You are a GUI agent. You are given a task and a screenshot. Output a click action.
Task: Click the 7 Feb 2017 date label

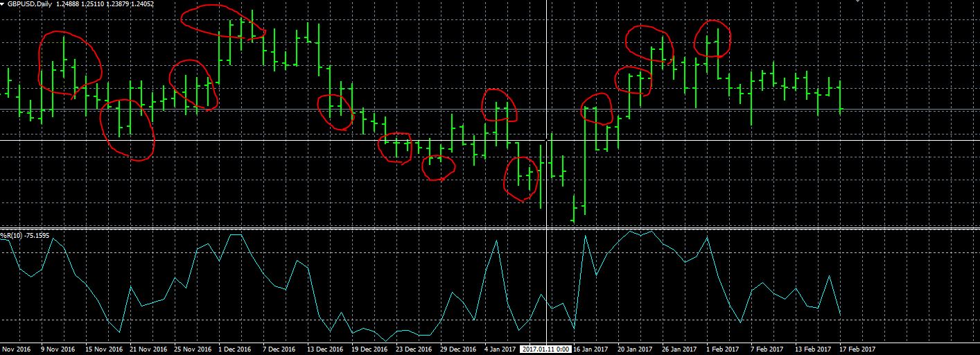click(767, 349)
